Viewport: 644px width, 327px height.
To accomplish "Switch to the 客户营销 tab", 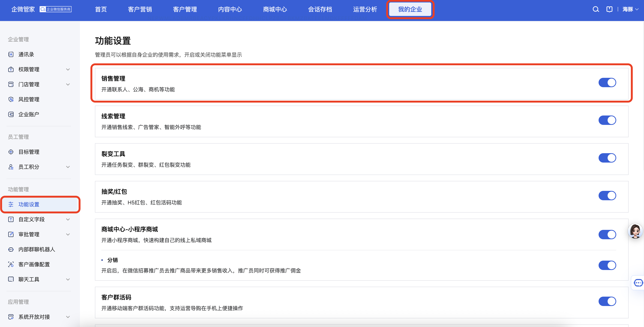I will (140, 9).
